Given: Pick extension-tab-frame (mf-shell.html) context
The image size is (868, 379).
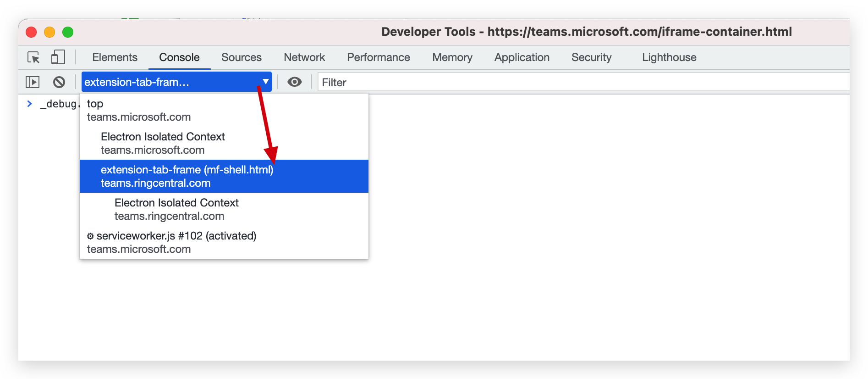Looking at the screenshot, I should coord(224,176).
